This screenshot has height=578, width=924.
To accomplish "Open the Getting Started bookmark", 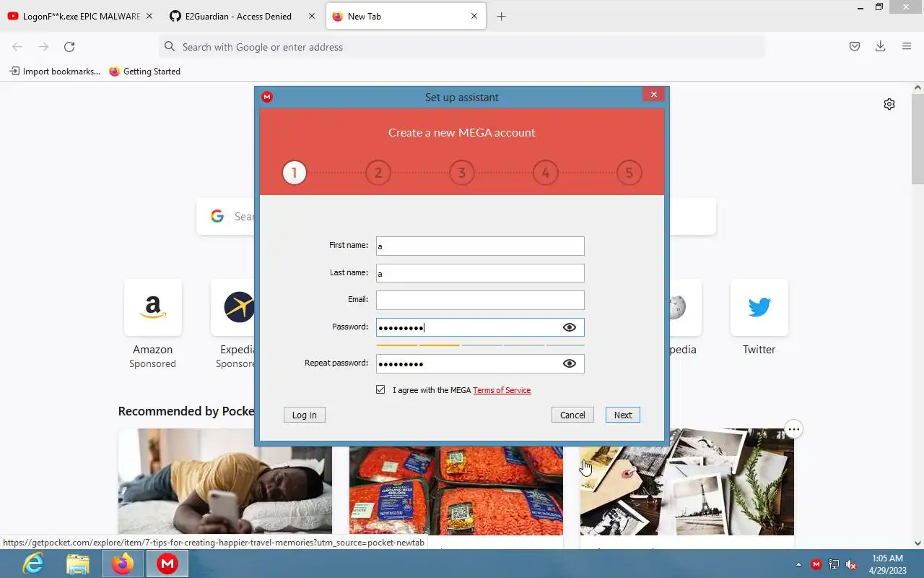I will [x=144, y=72].
